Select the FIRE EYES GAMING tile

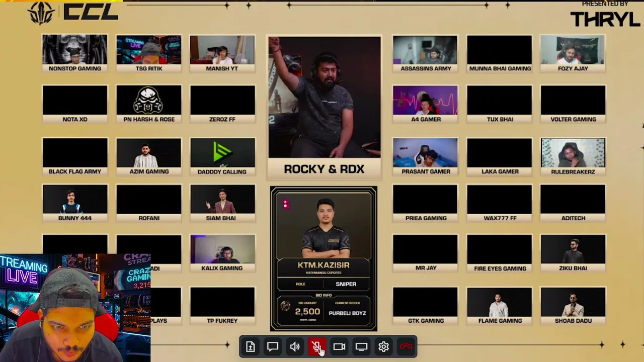point(500,253)
